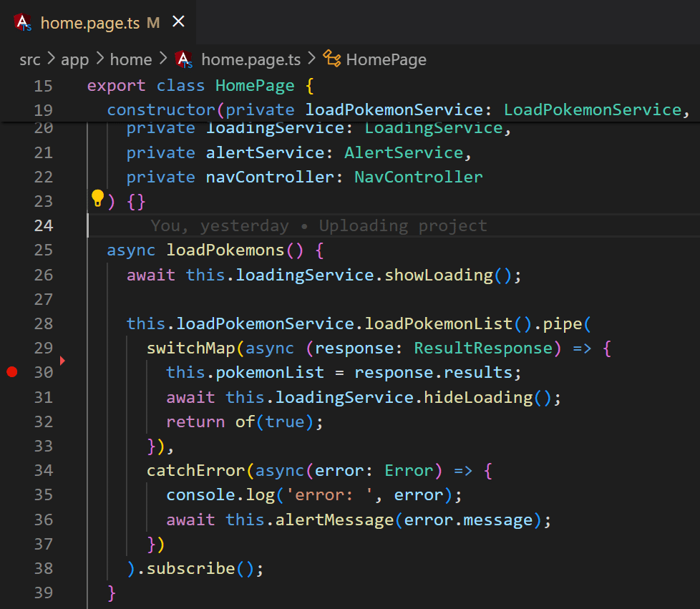Open the app breadcrumb segment
The height and width of the screenshot is (609, 700).
click(x=74, y=59)
